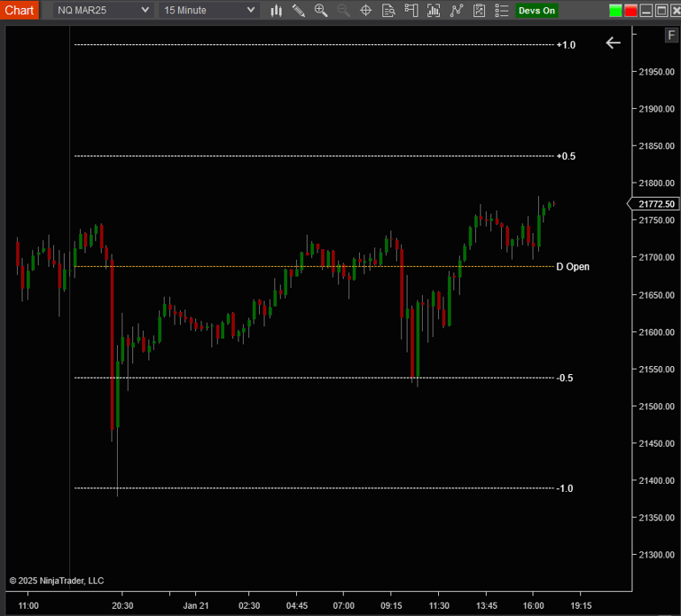The width and height of the screenshot is (681, 616).
Task: Click the 19:15 time axis label
Action: pos(581,605)
